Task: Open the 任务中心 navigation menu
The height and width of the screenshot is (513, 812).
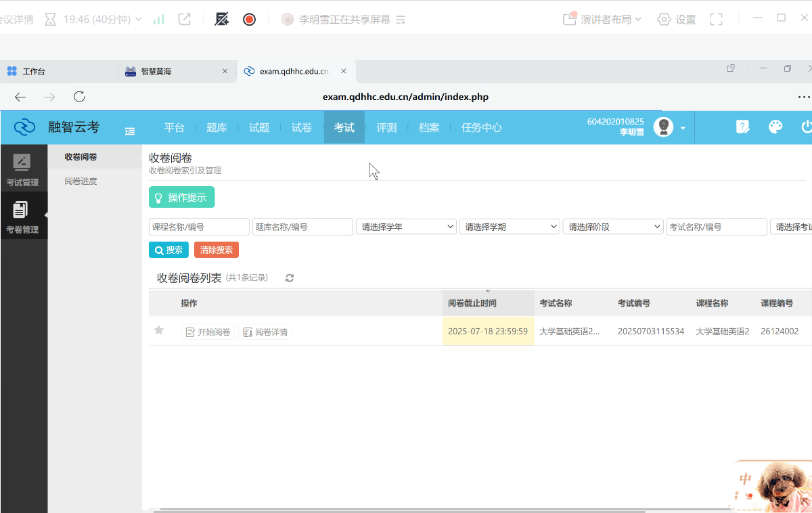Action: [481, 127]
